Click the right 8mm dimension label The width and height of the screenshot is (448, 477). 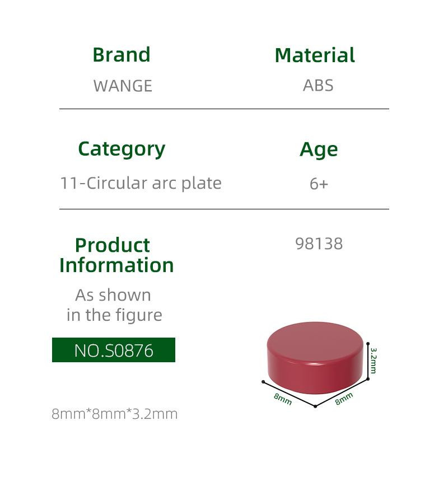(344, 399)
